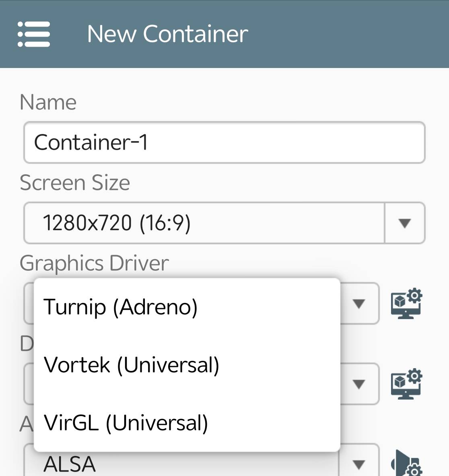
Task: Click the Graphics Driver label
Action: point(94,263)
